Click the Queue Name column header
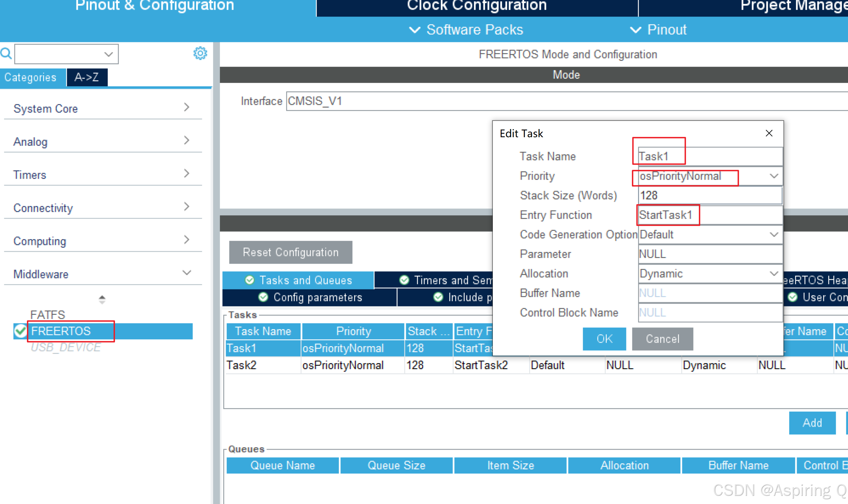This screenshot has height=504, width=848. [282, 465]
